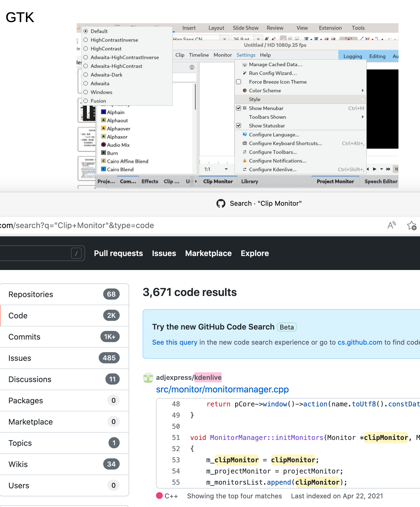Filter results by Commits
The height and width of the screenshot is (507, 420).
click(64, 337)
